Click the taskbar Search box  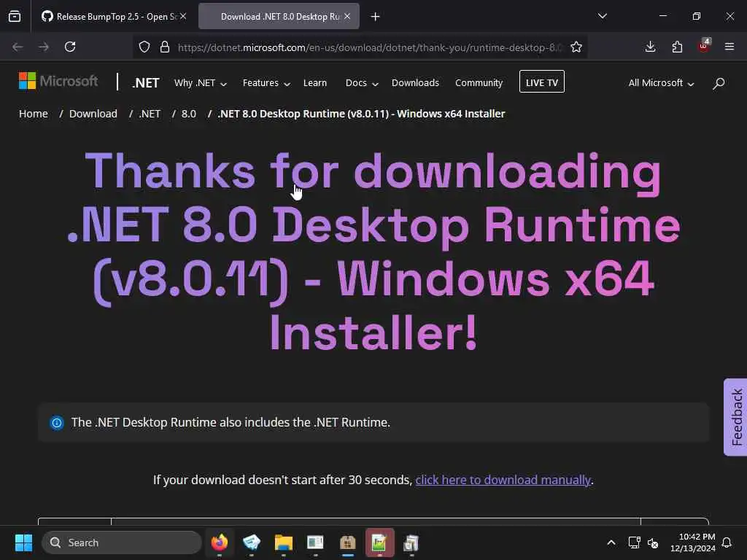(x=122, y=542)
